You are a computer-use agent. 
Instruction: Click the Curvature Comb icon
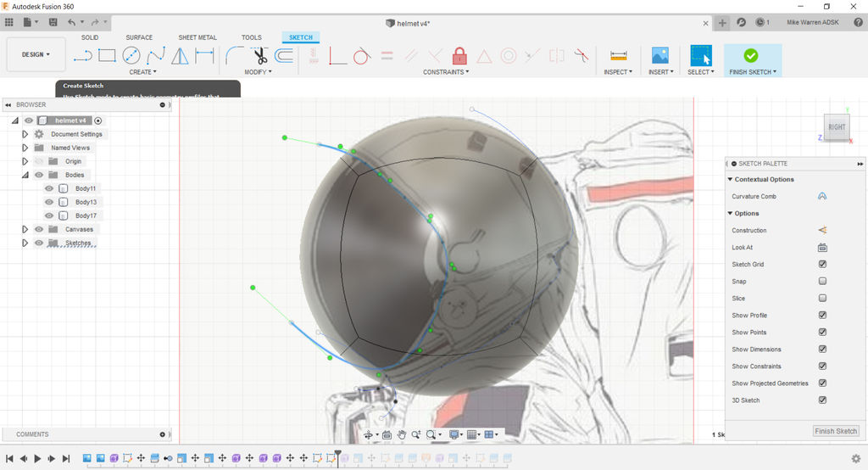point(821,196)
